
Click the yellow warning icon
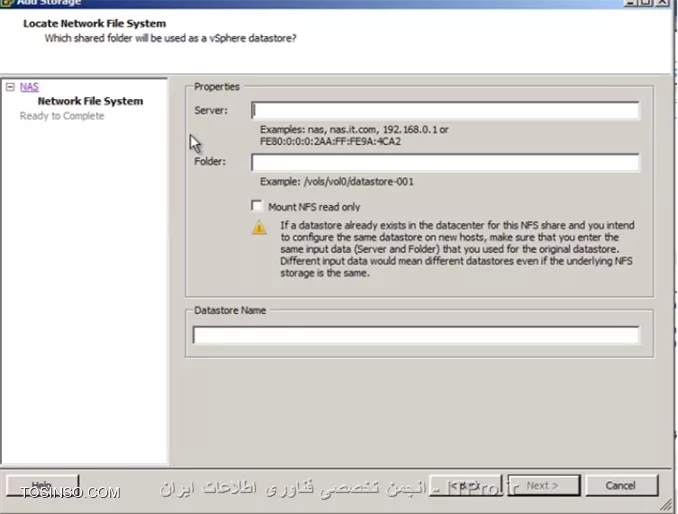pyautogui.click(x=259, y=227)
